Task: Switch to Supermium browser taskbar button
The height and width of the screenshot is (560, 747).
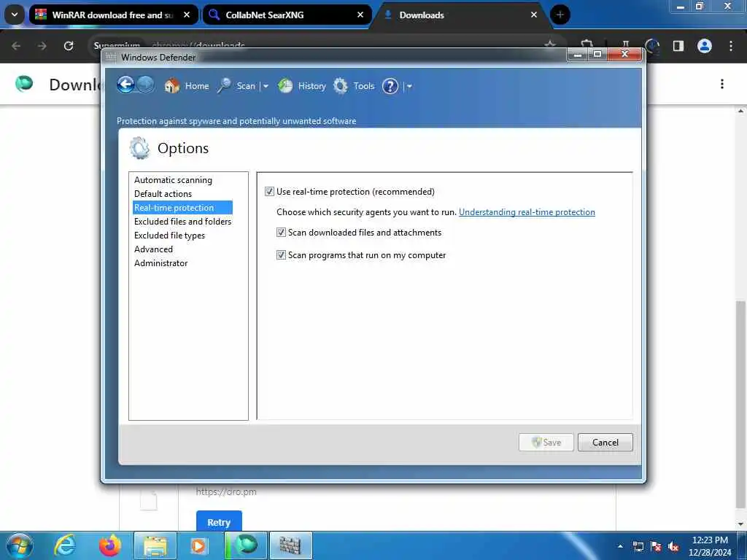Action: [246, 545]
